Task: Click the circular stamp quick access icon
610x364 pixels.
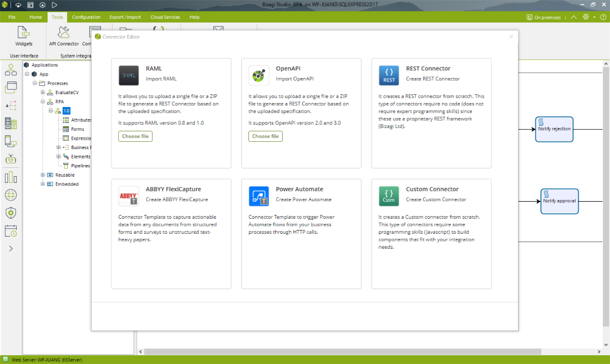Action: coord(42,5)
